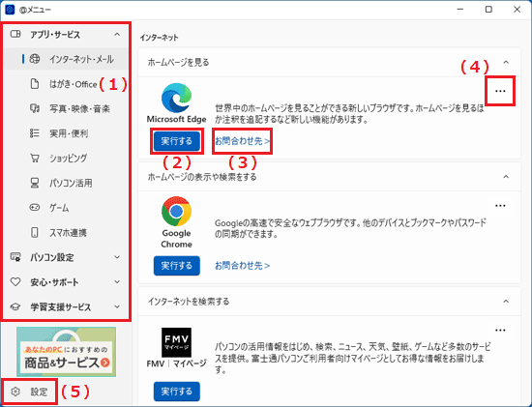Maximize the @メニュー window

(488, 9)
